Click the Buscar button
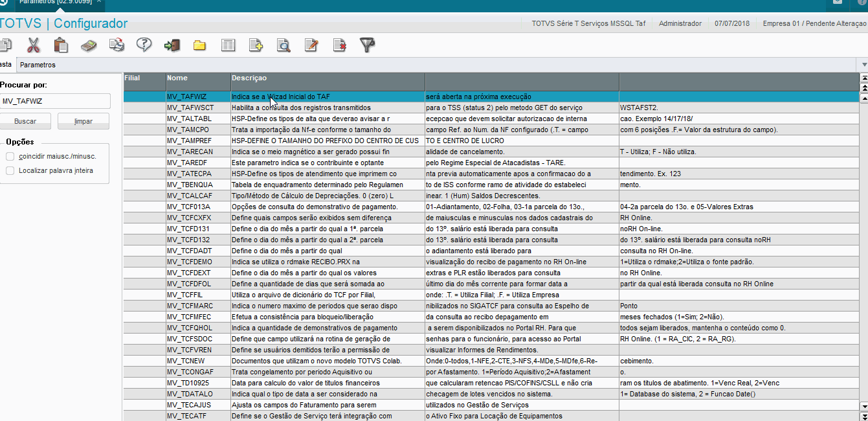 pyautogui.click(x=25, y=121)
